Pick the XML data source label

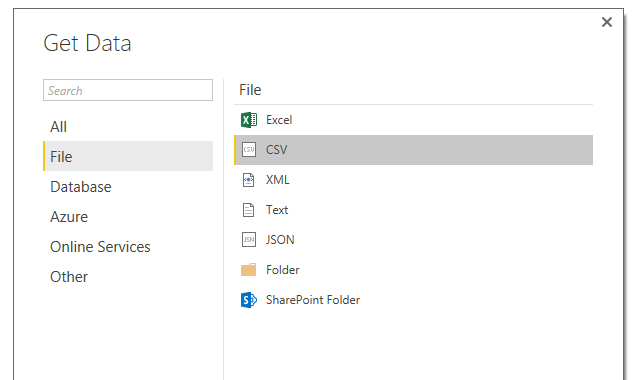(x=278, y=180)
